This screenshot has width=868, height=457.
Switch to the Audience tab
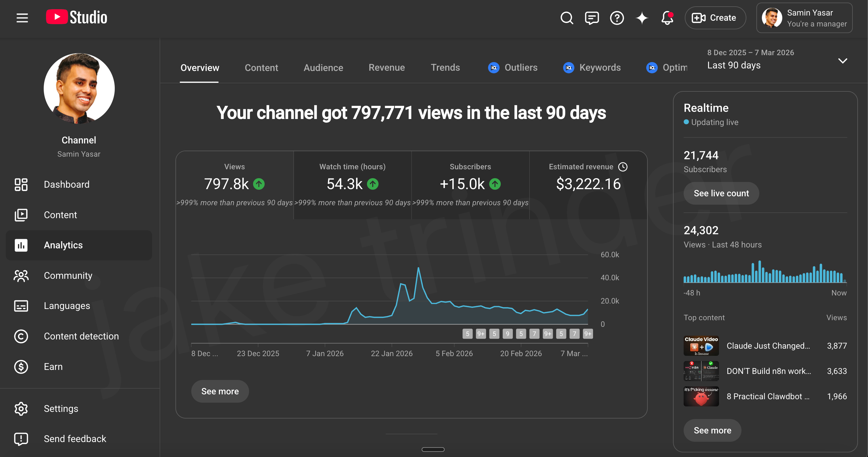click(323, 68)
